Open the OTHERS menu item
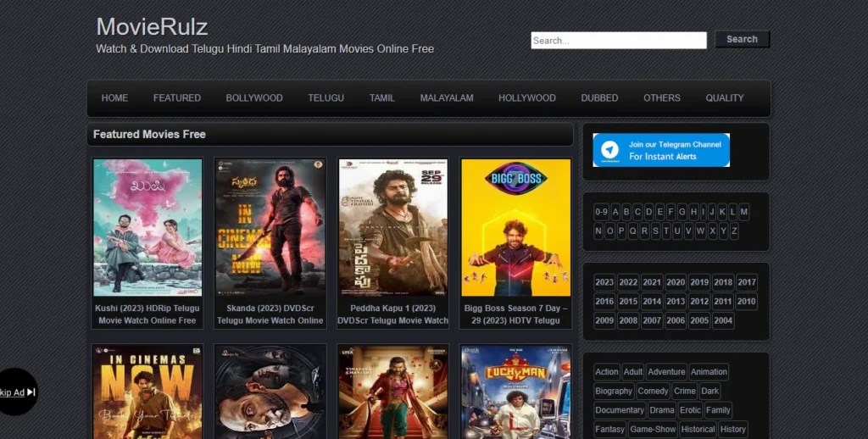This screenshot has width=868, height=439. click(x=661, y=98)
